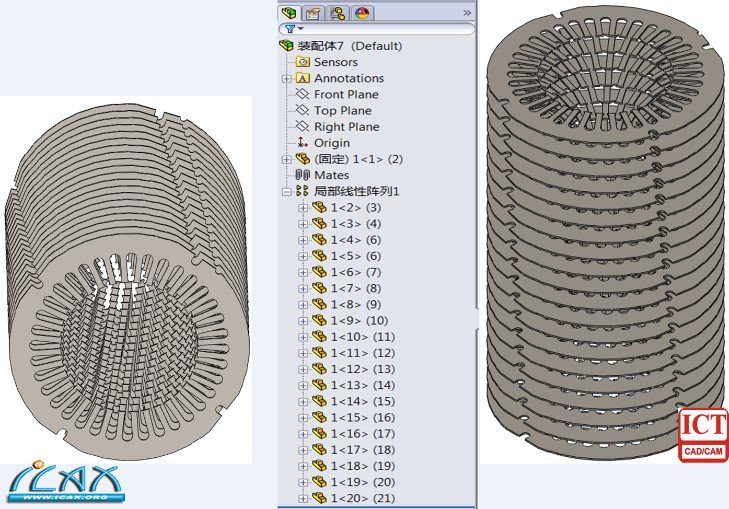Select the Origin icon

(x=303, y=143)
